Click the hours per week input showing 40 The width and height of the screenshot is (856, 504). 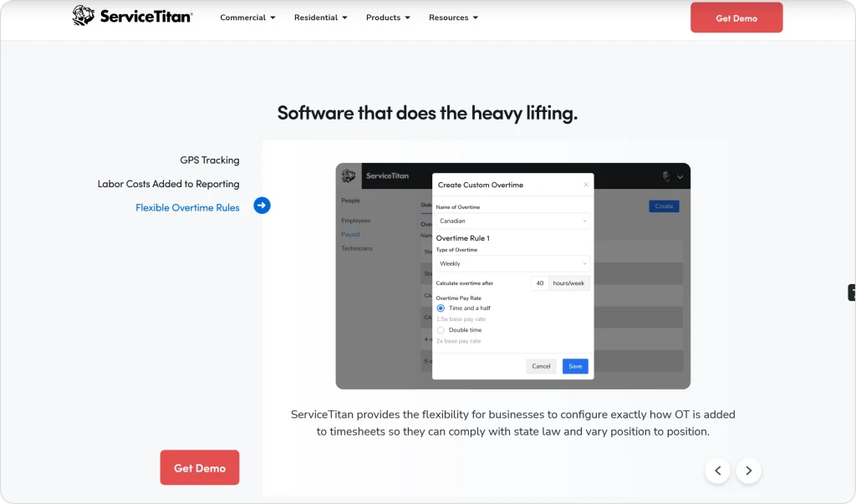coord(539,283)
